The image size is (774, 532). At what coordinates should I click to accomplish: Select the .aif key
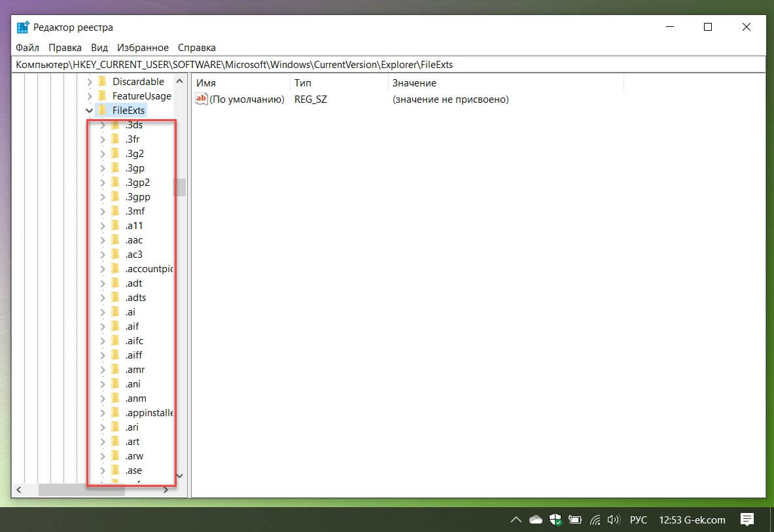(x=132, y=327)
